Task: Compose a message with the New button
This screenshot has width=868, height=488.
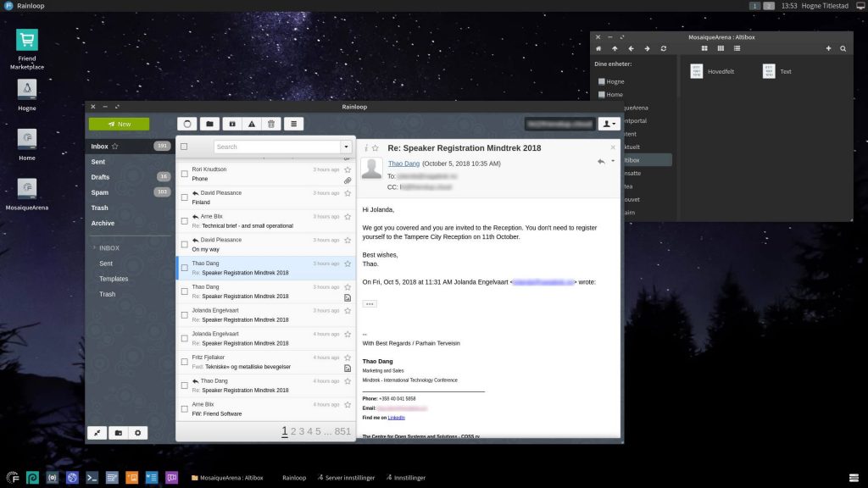Action: click(119, 124)
